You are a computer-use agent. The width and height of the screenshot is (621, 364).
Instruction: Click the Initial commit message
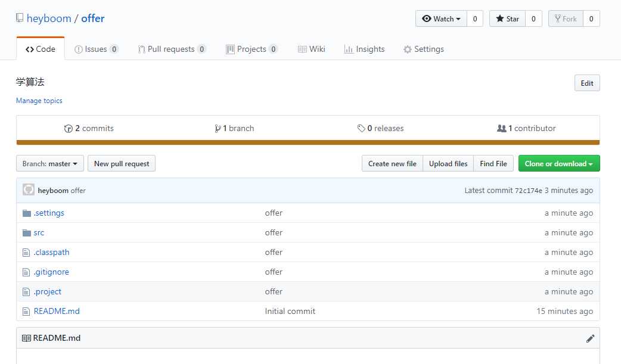click(290, 312)
